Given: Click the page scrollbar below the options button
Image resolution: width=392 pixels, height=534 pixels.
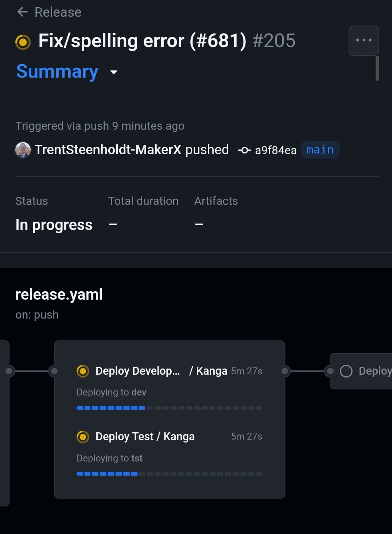Looking at the screenshot, I should 377,68.
